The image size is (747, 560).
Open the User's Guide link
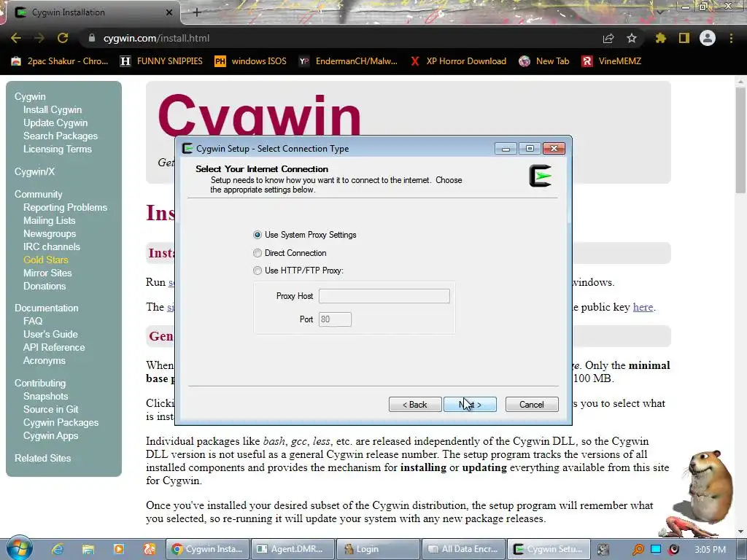point(50,334)
